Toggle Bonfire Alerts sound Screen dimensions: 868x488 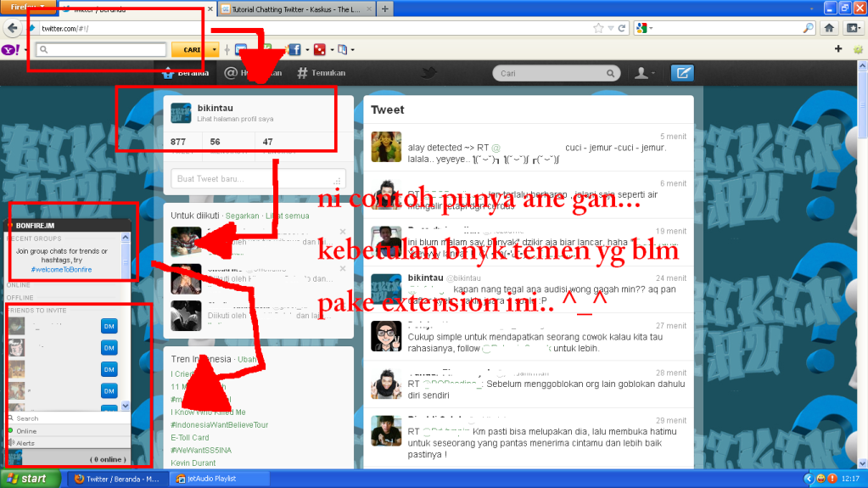(70, 443)
